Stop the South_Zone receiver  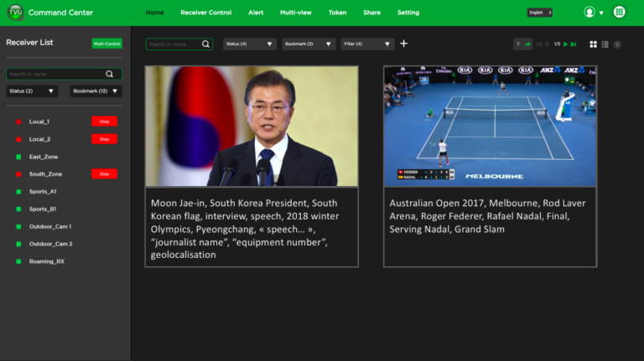coord(104,174)
